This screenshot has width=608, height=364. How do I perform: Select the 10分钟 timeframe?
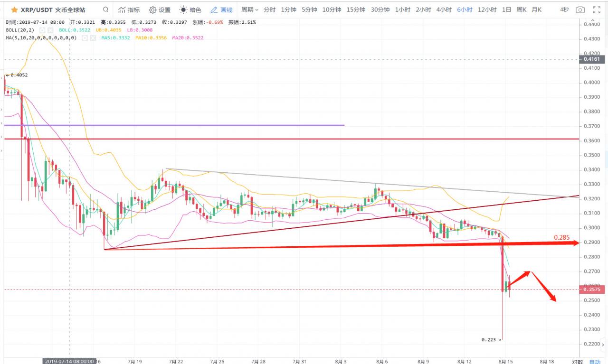coord(332,9)
